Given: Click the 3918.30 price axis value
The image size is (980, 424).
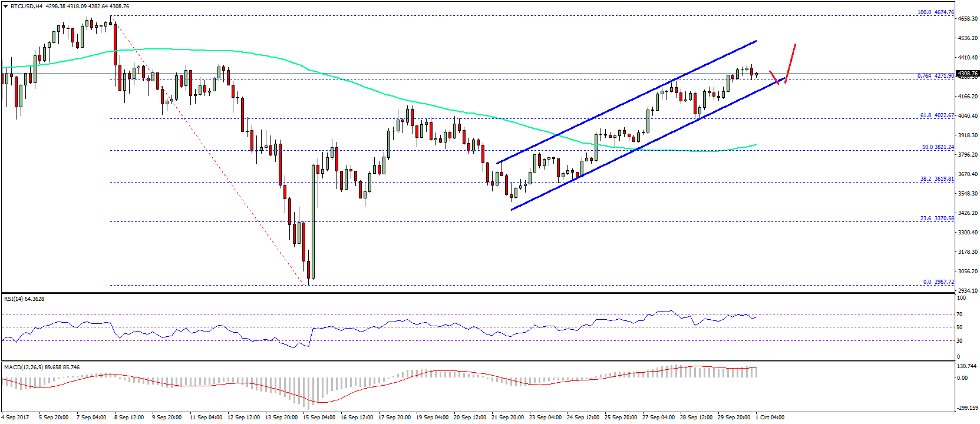Looking at the screenshot, I should click(968, 135).
